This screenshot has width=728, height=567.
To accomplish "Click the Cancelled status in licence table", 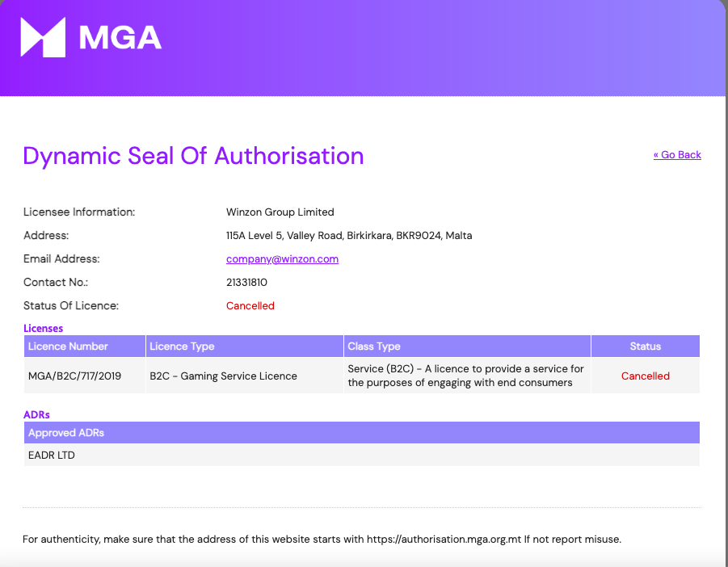I will [645, 376].
